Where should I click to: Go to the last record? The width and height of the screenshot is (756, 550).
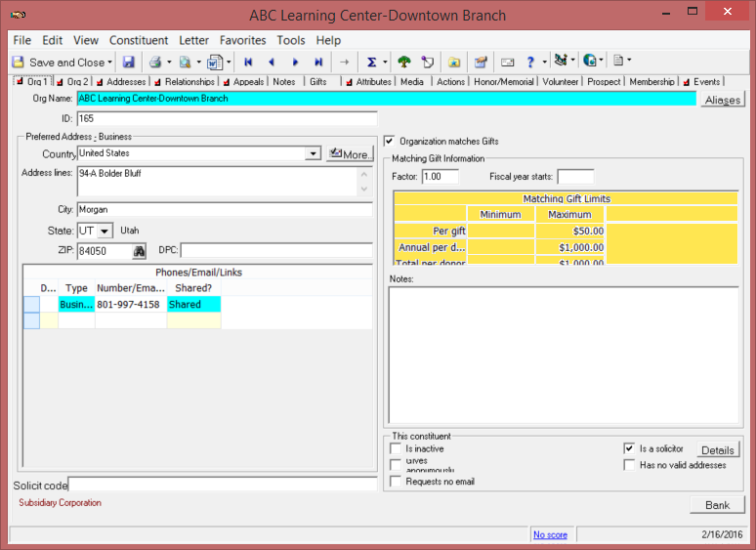pos(318,62)
